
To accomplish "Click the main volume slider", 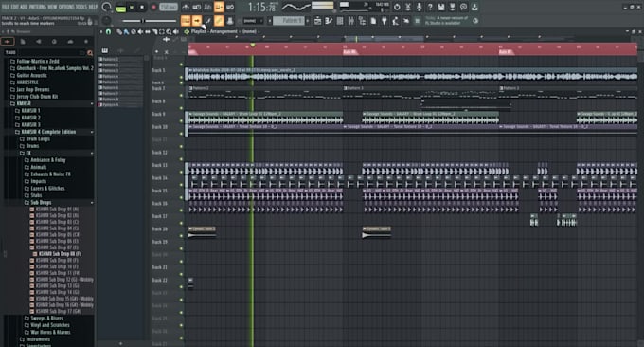I will coord(150,21).
